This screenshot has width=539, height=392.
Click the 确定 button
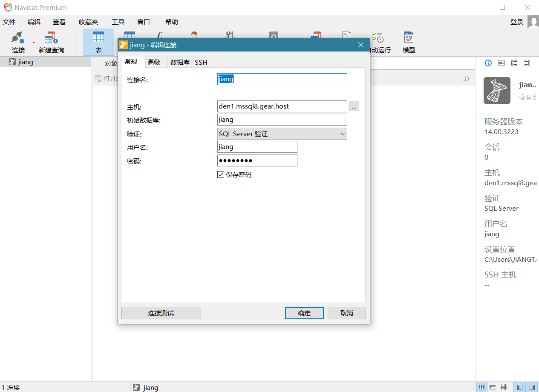(304, 313)
